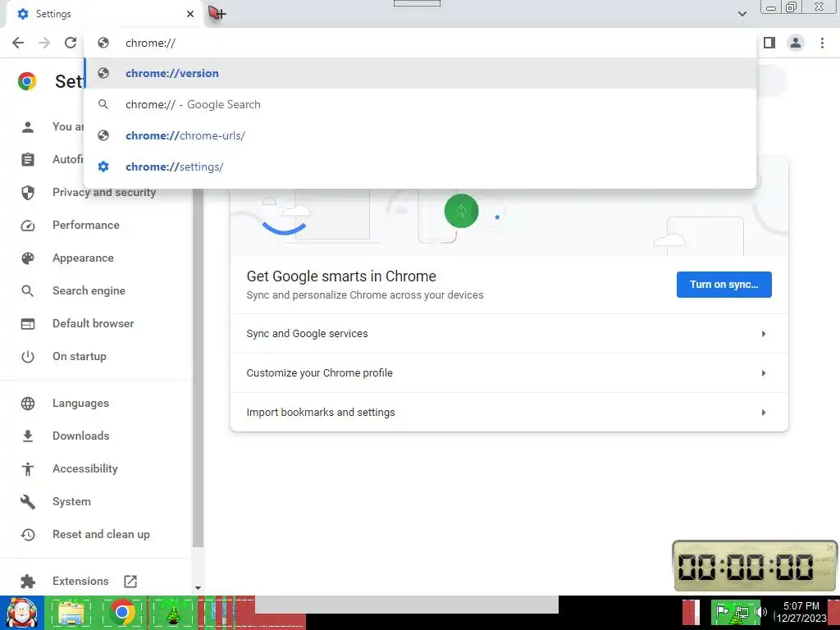Reload the current page
Viewport: 840px width, 630px height.
tap(71, 43)
